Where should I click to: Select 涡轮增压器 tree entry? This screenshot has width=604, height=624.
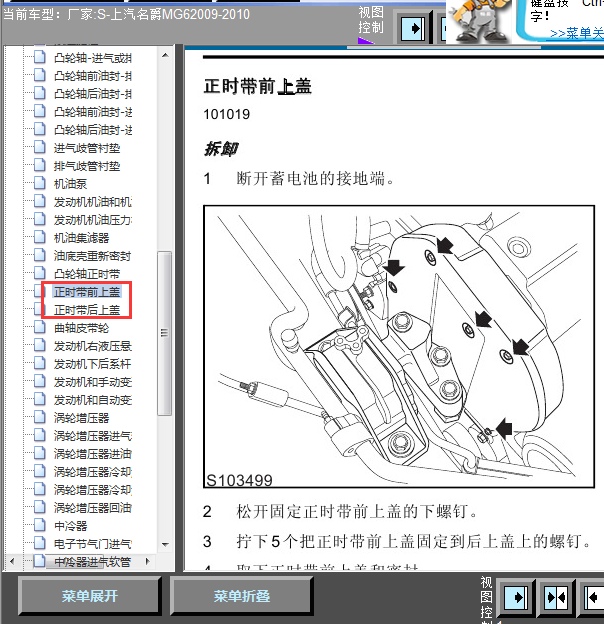(x=82, y=418)
